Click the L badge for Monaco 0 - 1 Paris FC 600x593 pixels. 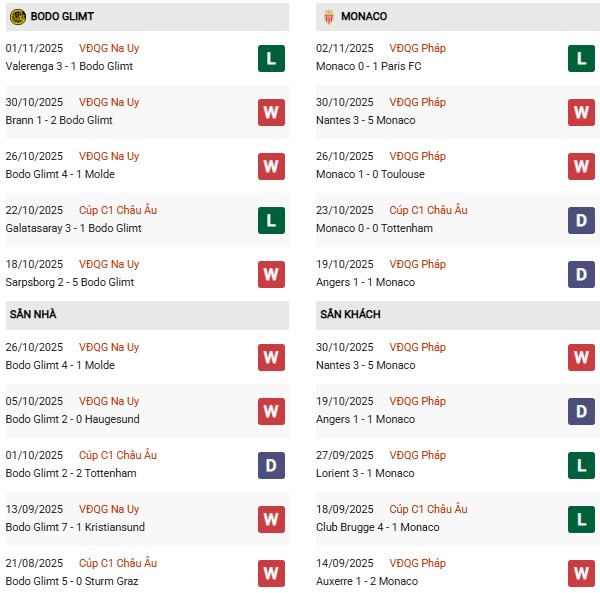pyautogui.click(x=582, y=58)
